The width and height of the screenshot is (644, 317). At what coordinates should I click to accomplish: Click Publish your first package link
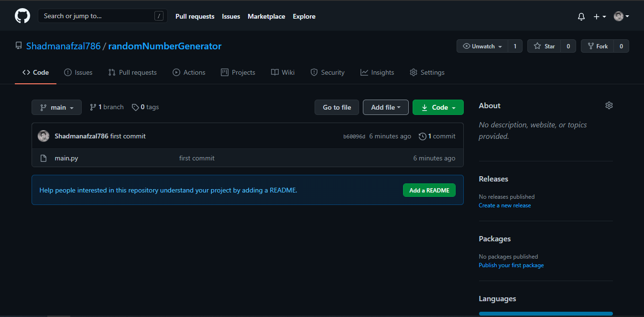coord(511,265)
